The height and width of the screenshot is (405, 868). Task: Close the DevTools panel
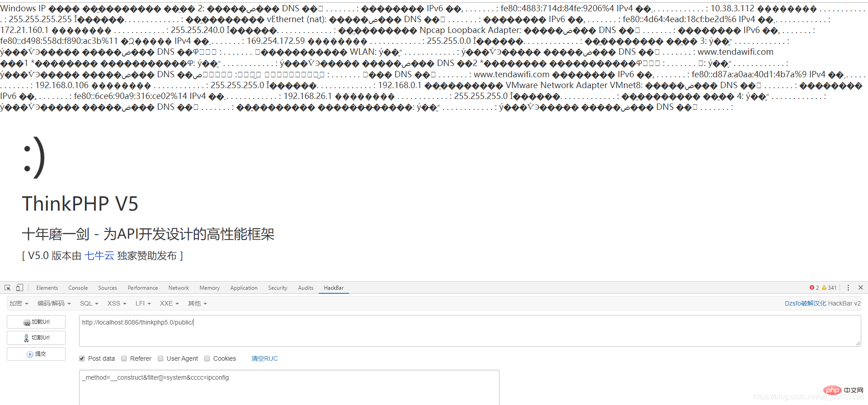[861, 287]
